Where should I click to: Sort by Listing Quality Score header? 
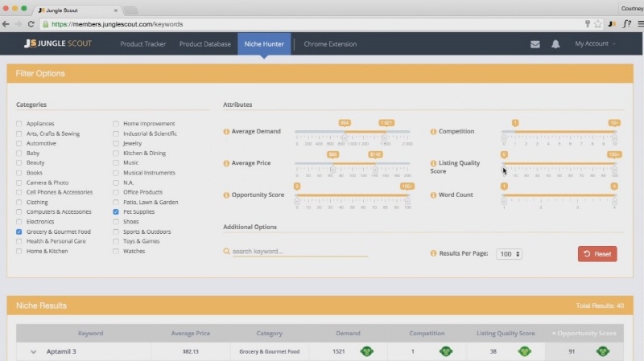tap(506, 333)
